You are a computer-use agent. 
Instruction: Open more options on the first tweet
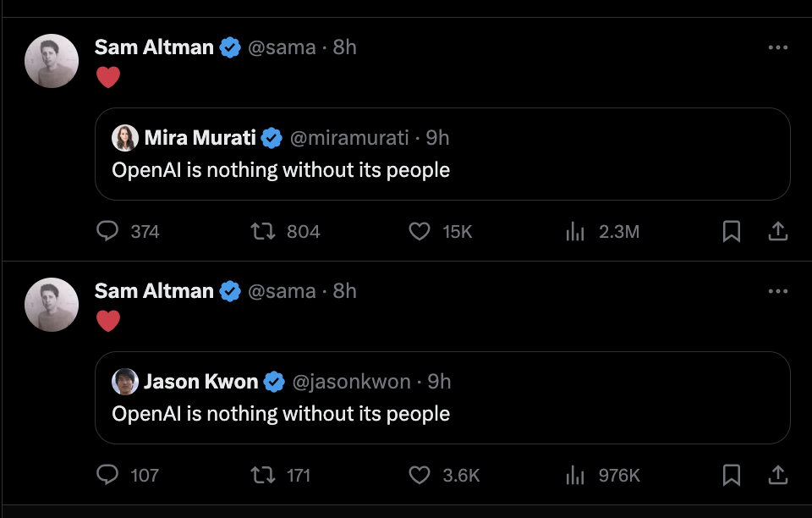click(x=778, y=47)
